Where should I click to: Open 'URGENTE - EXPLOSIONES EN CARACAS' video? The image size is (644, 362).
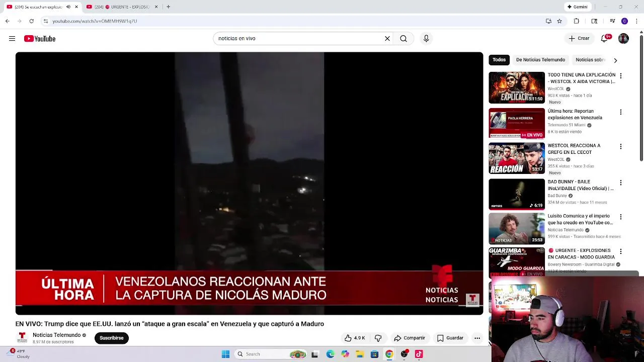coord(581,253)
